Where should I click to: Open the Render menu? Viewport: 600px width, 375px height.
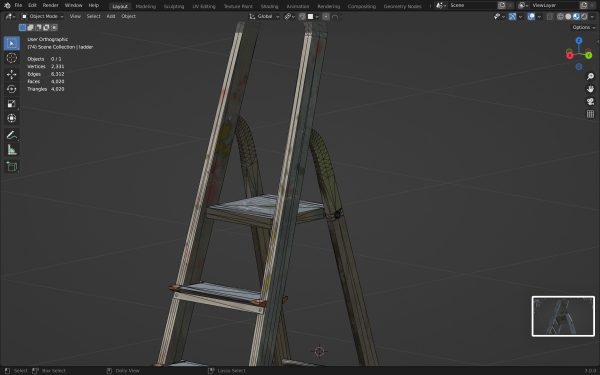(51, 5)
